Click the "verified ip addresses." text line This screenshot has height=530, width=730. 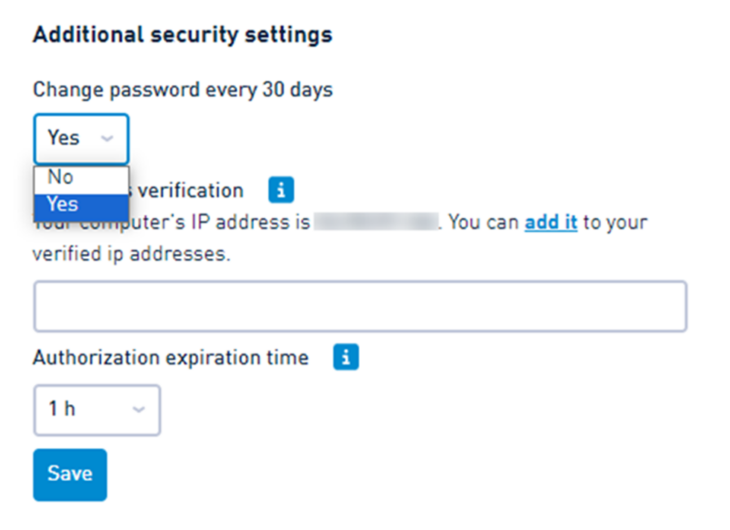(132, 254)
